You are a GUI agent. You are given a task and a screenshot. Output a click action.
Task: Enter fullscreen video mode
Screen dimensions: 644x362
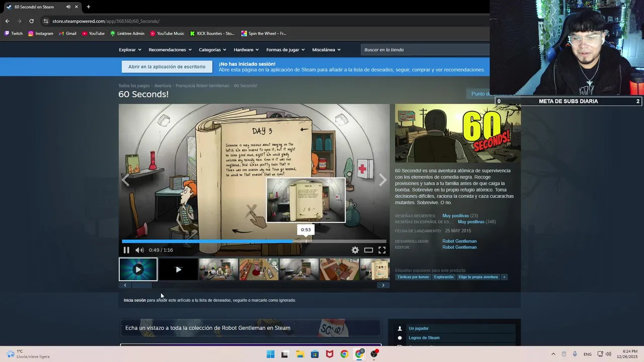[x=382, y=250]
